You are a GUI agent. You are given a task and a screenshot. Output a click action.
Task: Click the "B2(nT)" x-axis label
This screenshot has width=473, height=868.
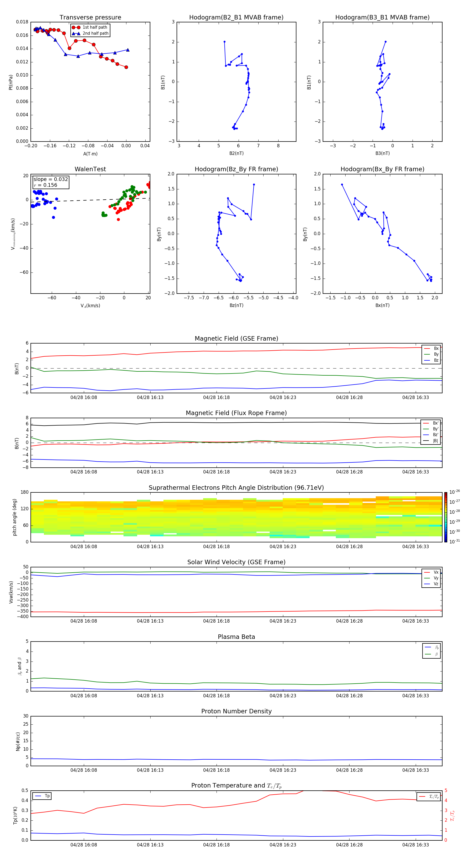pos(236,153)
